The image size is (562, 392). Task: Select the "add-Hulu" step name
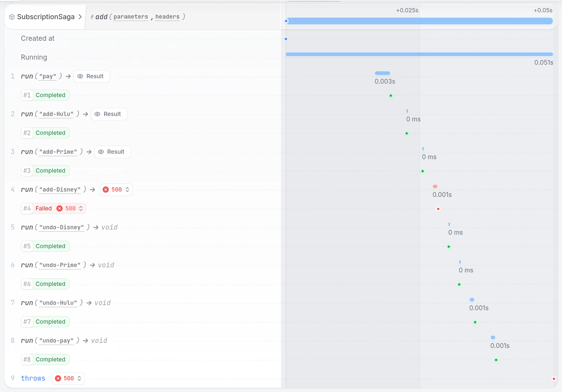pos(56,114)
